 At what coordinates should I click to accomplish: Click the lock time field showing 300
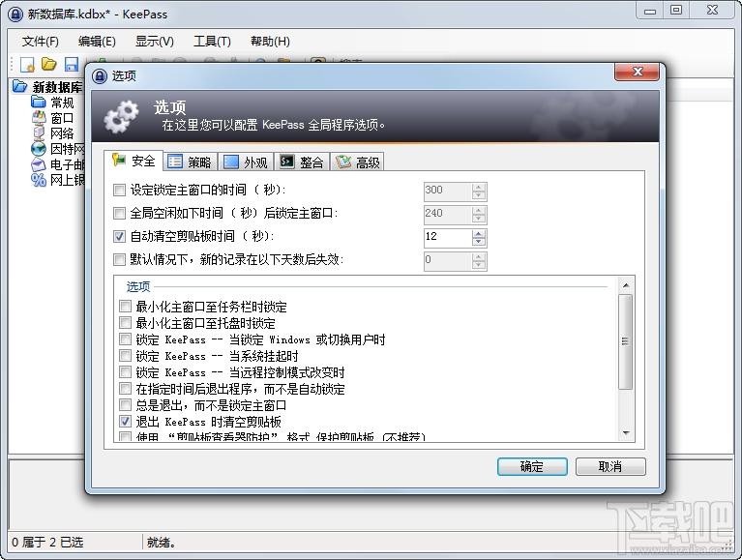[x=448, y=191]
